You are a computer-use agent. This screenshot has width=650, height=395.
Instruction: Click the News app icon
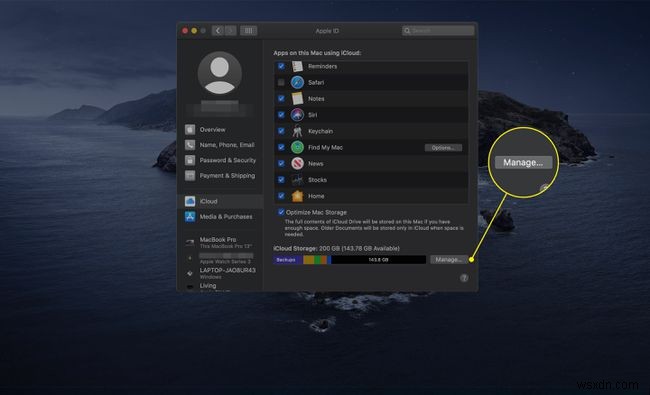point(297,163)
